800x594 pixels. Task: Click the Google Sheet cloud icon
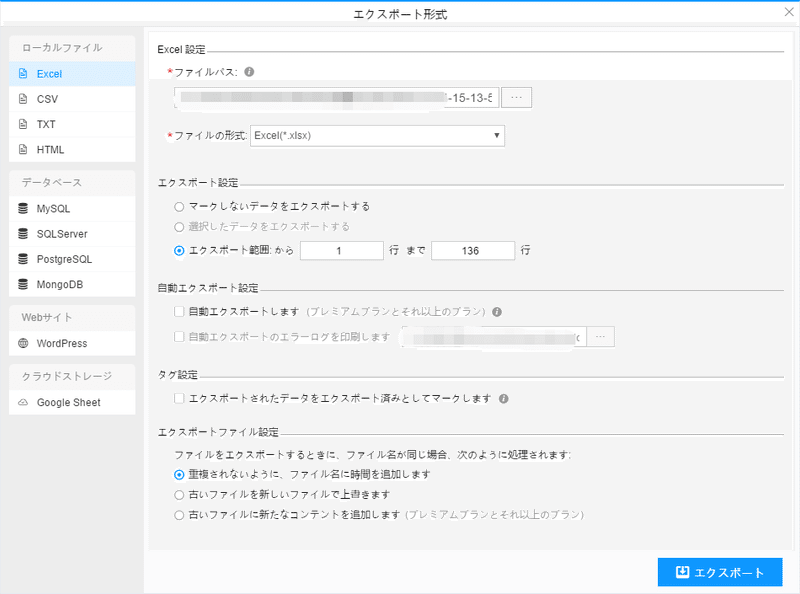click(x=23, y=402)
